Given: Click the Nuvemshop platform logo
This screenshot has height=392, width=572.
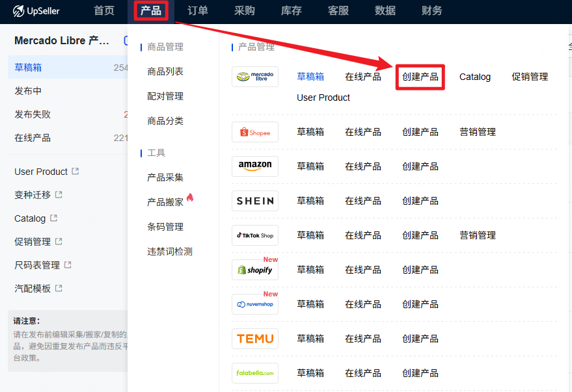Looking at the screenshot, I should point(255,304).
